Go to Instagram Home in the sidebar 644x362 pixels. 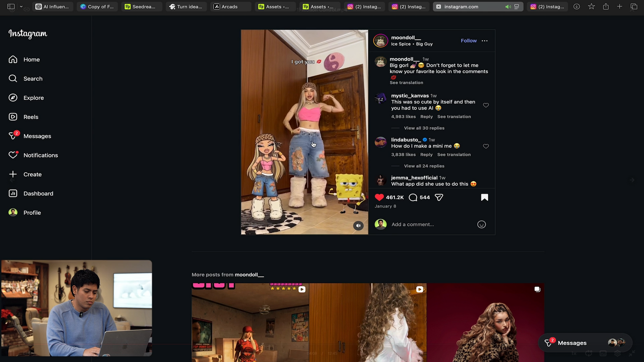[25, 59]
